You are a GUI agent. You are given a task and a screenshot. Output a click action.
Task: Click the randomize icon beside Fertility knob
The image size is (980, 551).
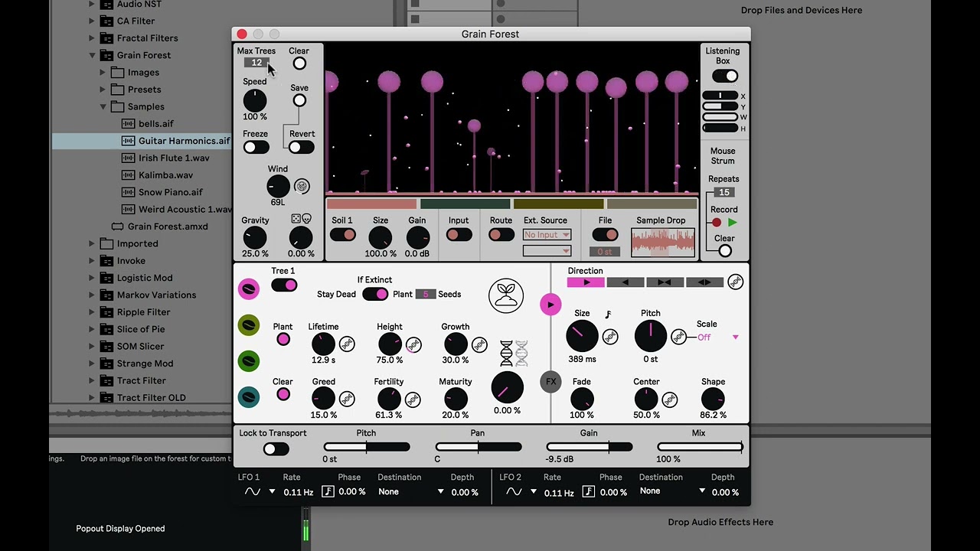coord(413,399)
